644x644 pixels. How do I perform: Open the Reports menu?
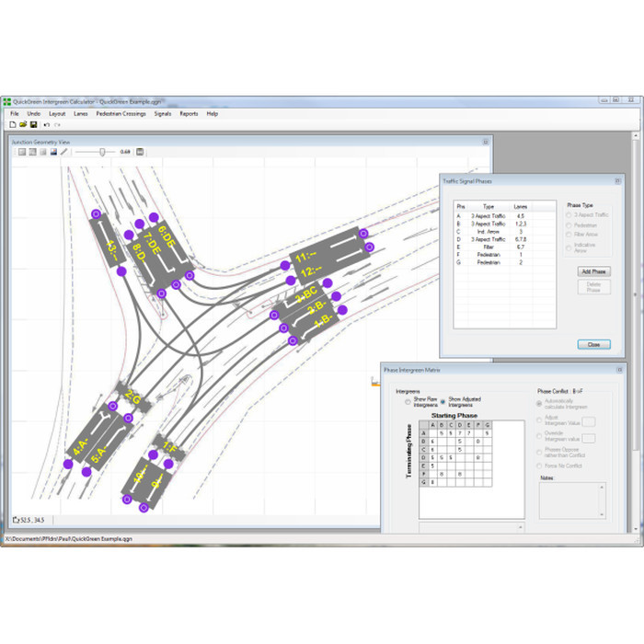pyautogui.click(x=189, y=113)
